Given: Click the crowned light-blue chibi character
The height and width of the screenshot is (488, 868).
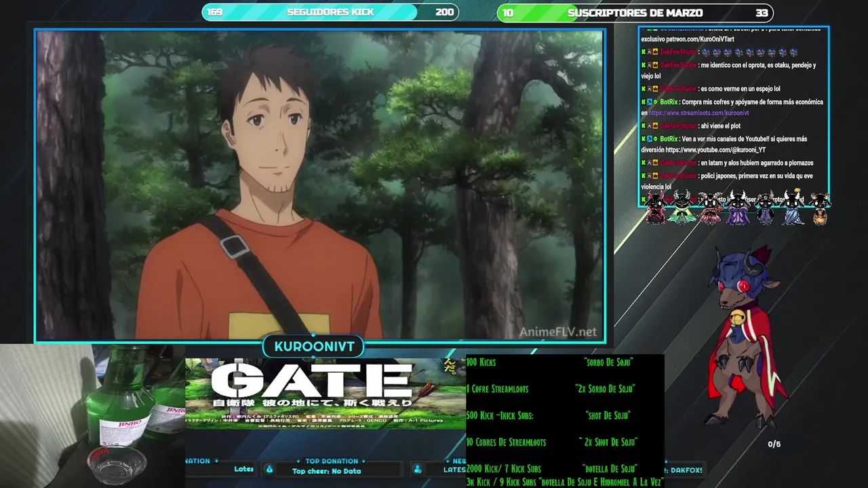Looking at the screenshot, I should (x=793, y=208).
